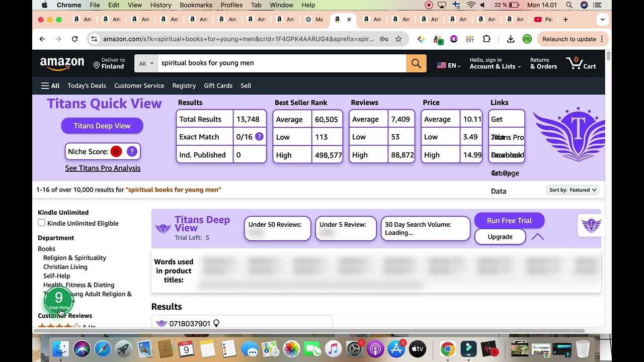
Task: Open Finder from the Dock
Action: pos(60,349)
